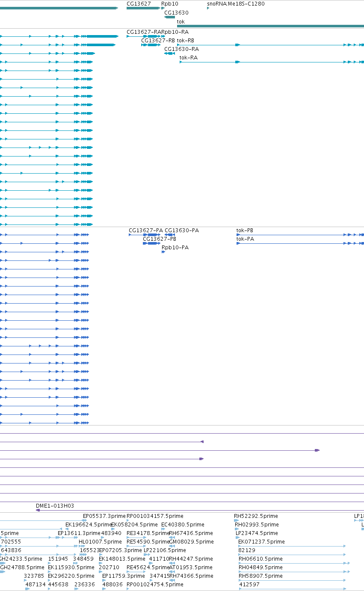Select EST EK296220.5prime

coord(71,576)
